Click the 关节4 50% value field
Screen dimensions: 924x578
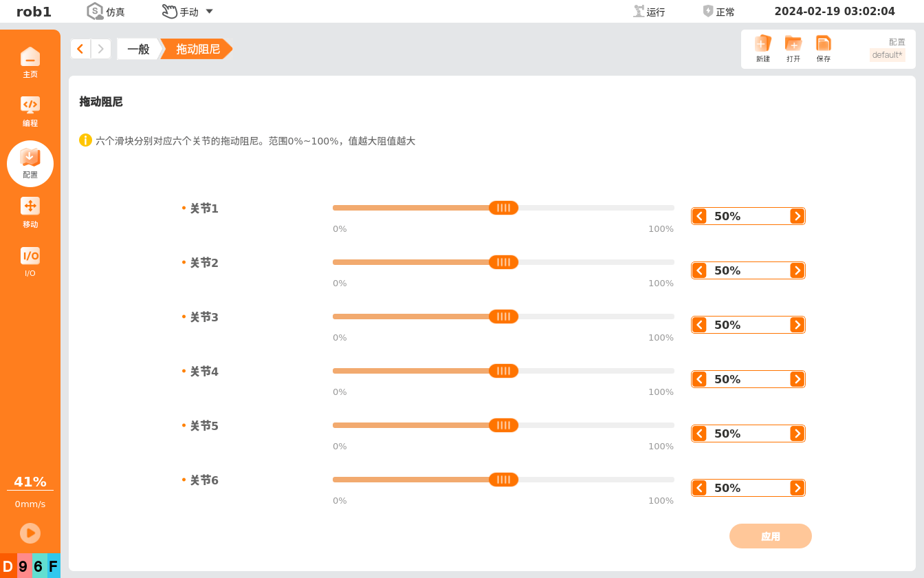[748, 379]
